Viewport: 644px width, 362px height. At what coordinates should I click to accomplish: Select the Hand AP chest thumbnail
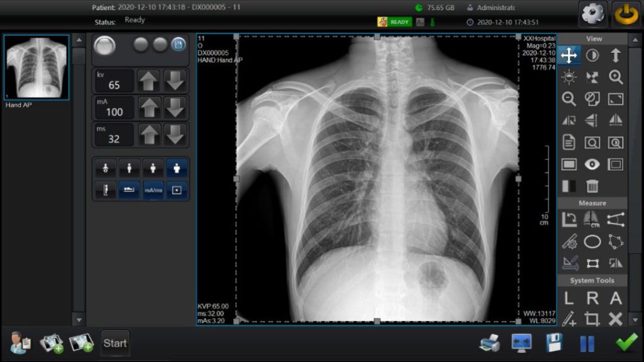pyautogui.click(x=36, y=67)
